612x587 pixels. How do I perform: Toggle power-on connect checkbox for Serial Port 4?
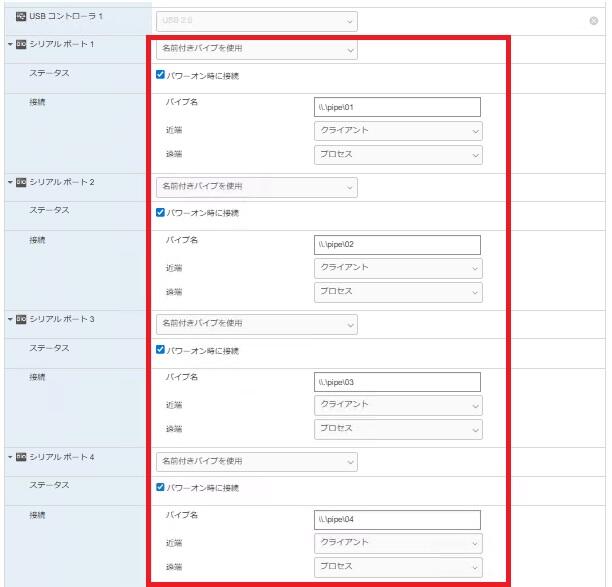(x=161, y=487)
